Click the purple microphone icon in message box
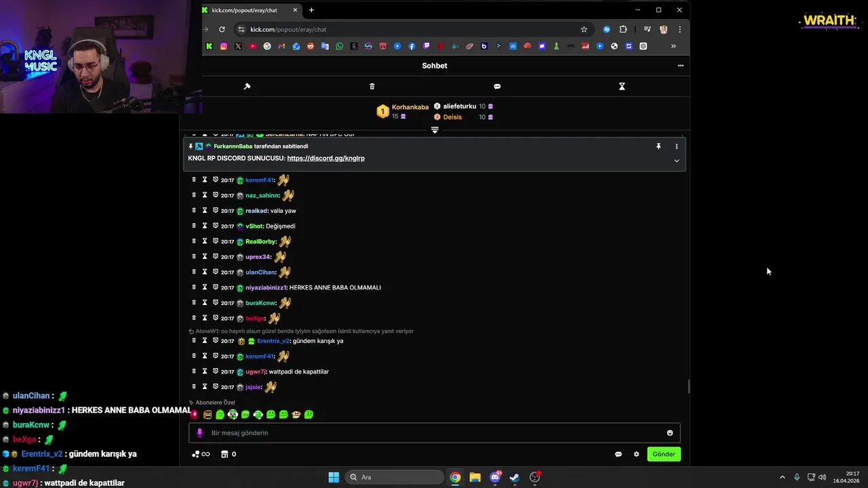This screenshot has width=868, height=488. [x=199, y=432]
